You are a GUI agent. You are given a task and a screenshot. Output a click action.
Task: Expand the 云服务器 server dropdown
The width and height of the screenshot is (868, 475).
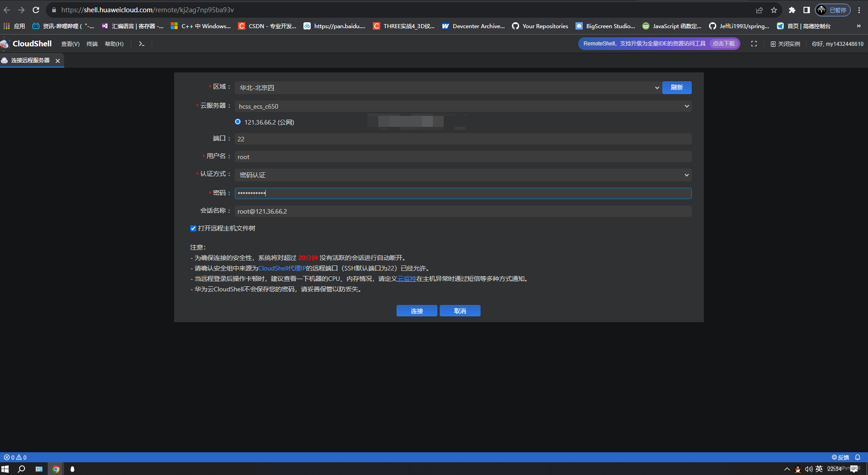463,106
